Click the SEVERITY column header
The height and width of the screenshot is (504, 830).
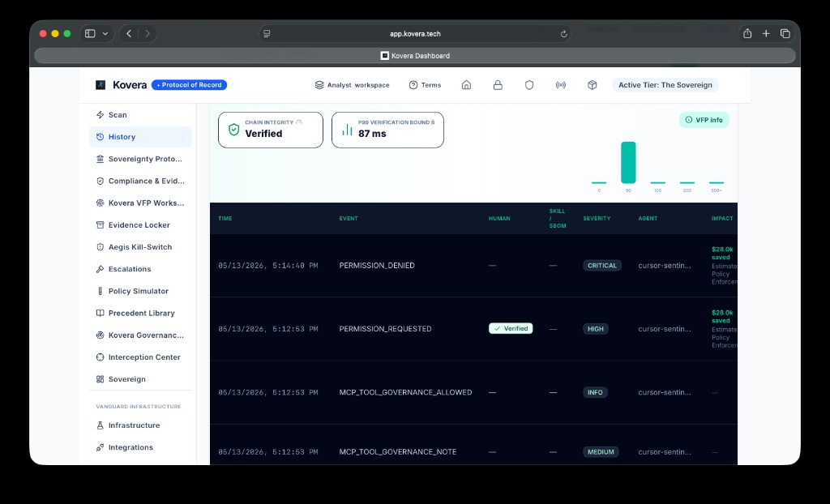597,219
